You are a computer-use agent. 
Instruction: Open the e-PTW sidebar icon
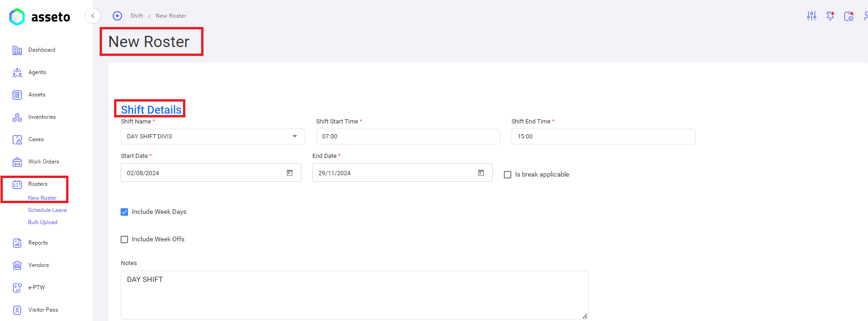tap(17, 288)
